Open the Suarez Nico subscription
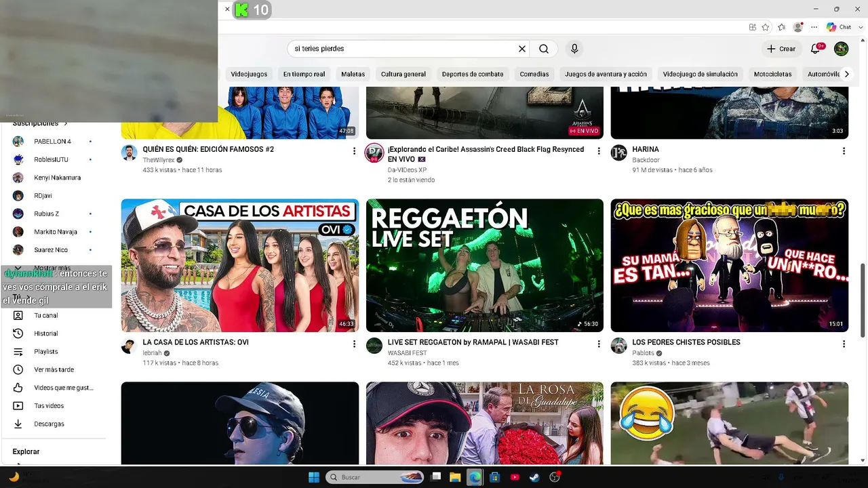The height and width of the screenshot is (488, 868). tap(54, 250)
